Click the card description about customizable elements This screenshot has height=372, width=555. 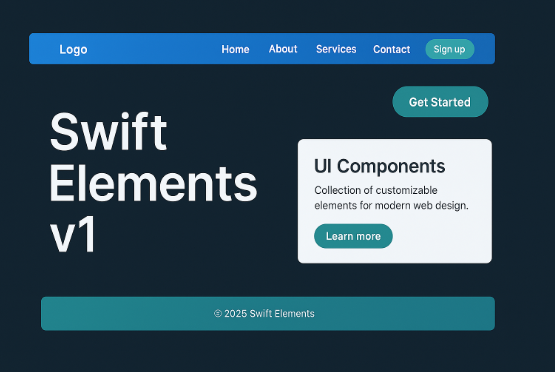(x=391, y=198)
